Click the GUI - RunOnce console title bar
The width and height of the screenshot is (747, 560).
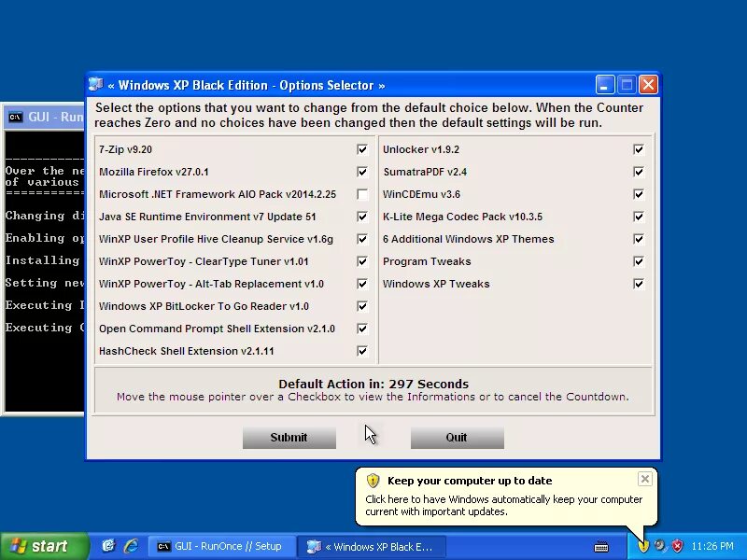coord(44,117)
